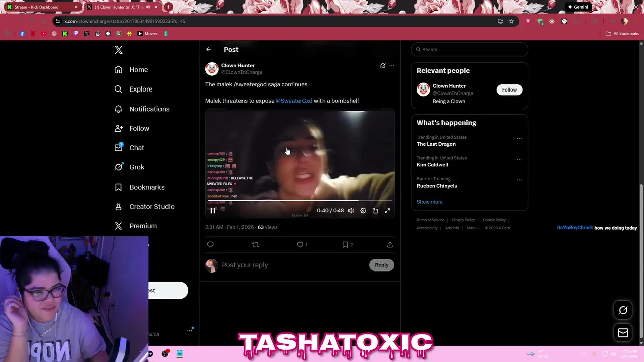Click the X Search box
The image size is (644, 362).
tap(469, 49)
